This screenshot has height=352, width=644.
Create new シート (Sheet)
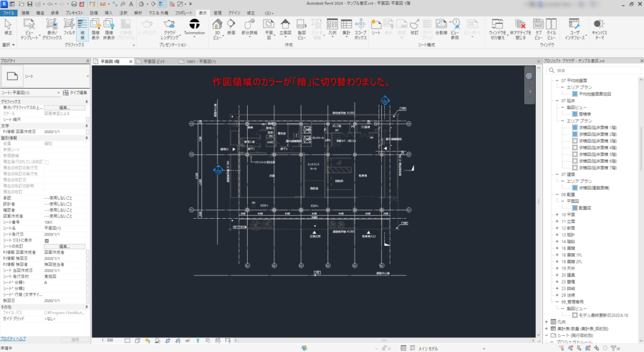click(x=376, y=27)
